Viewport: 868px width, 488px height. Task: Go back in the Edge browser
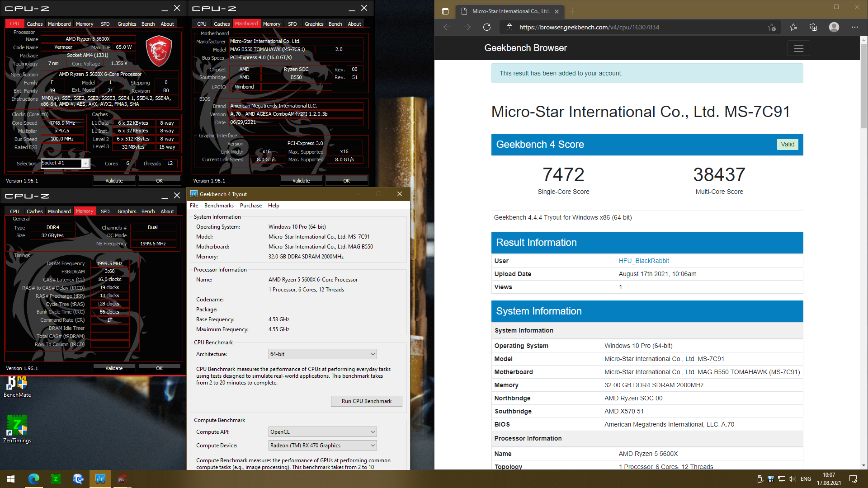pos(447,27)
